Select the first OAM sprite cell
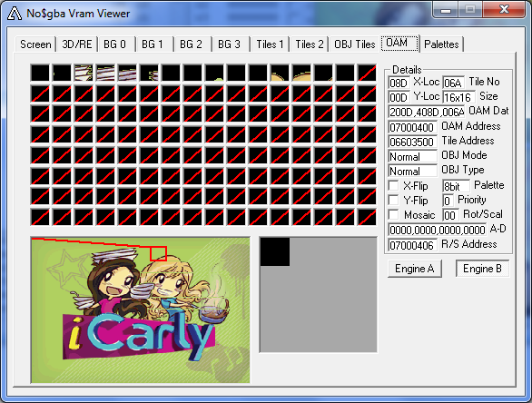Image resolution: width=532 pixels, height=403 pixels. tap(40, 73)
